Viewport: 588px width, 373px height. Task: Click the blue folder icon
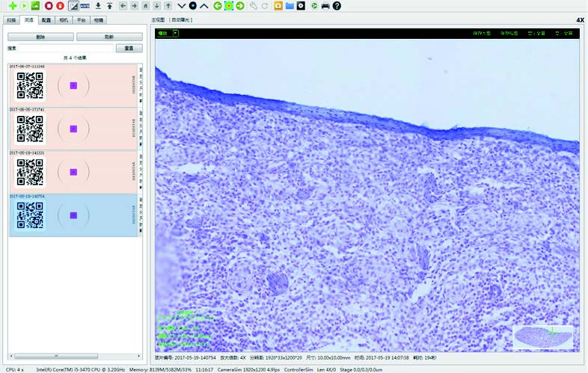point(290,6)
